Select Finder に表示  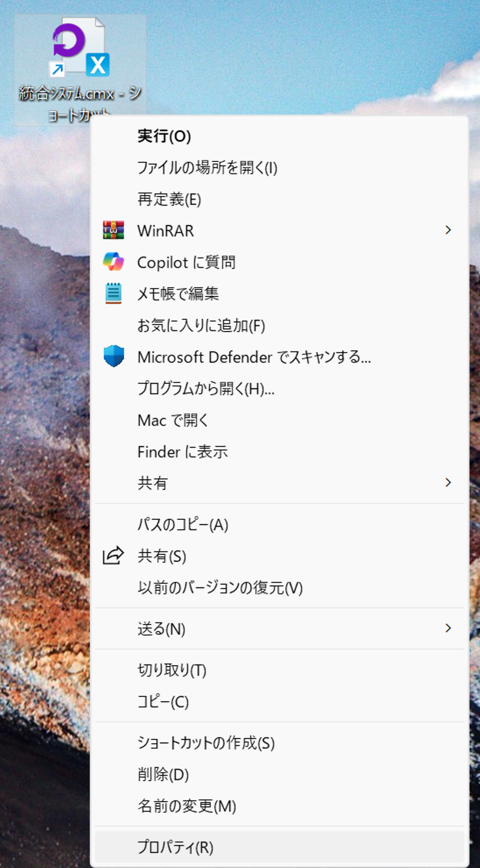(x=182, y=452)
